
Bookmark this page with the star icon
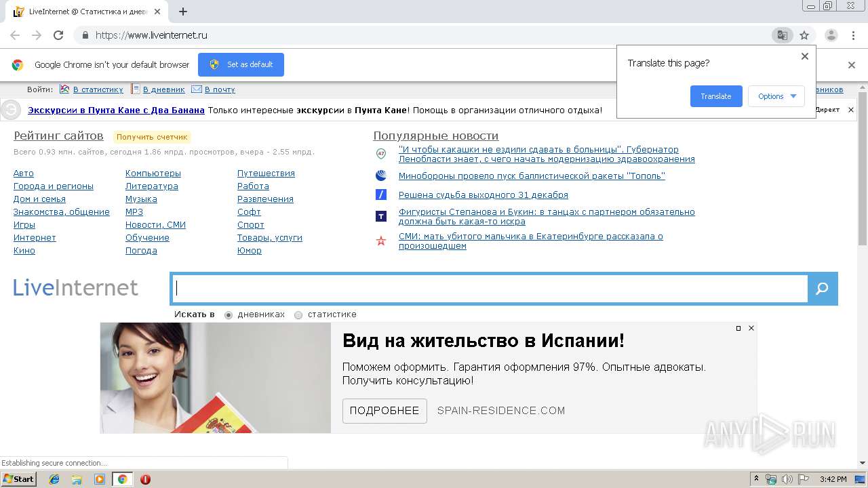click(x=804, y=35)
